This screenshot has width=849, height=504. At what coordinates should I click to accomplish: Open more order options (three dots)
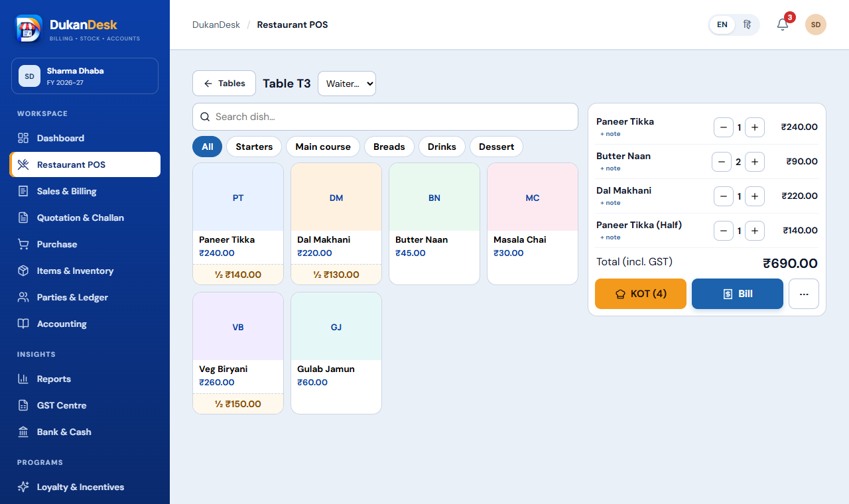(804, 294)
